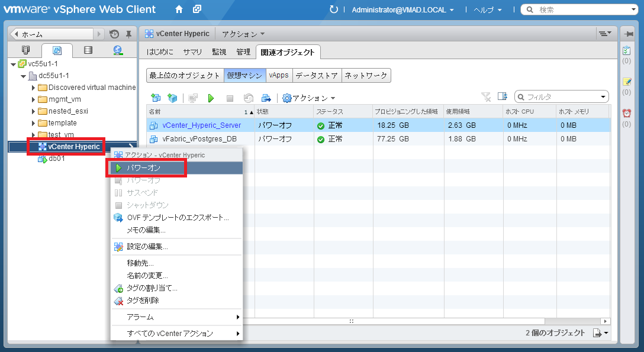Choose 設定の編集 in the context menu

click(x=177, y=247)
